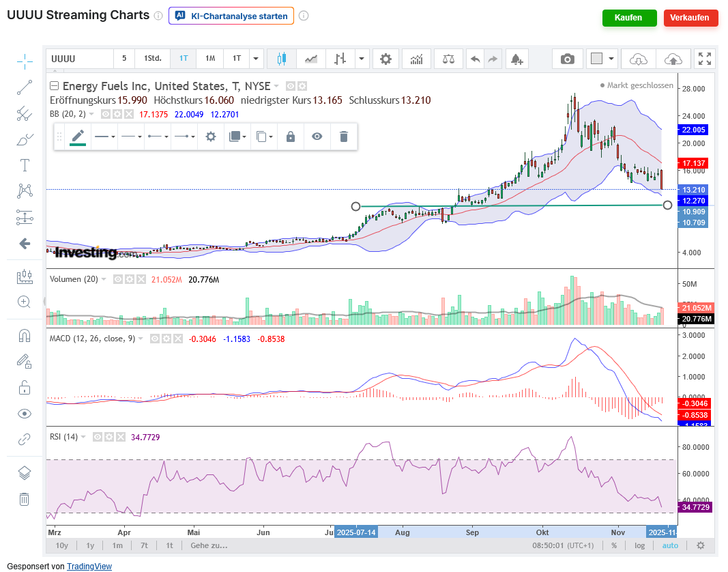Select the trend line drawing tool
The image size is (728, 572).
coord(25,87)
